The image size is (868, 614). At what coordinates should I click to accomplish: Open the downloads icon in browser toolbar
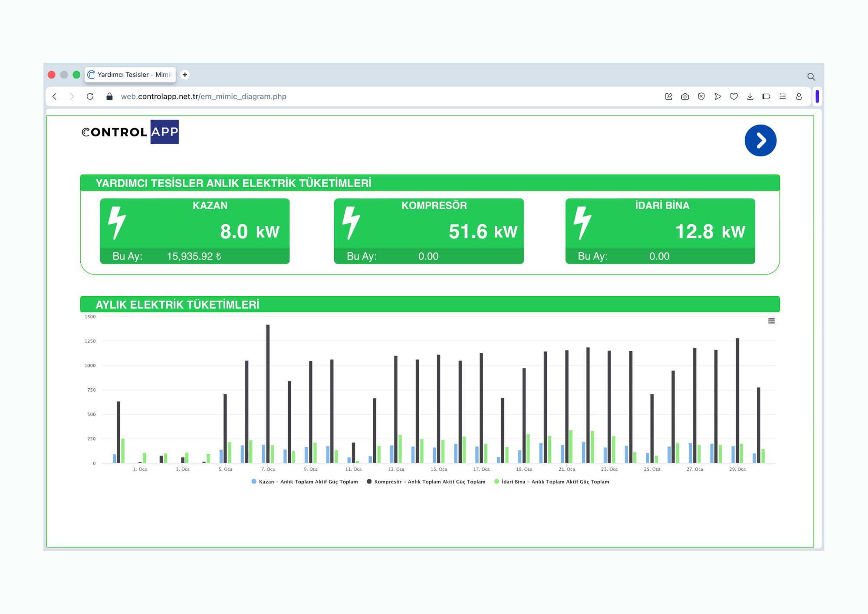[x=750, y=96]
